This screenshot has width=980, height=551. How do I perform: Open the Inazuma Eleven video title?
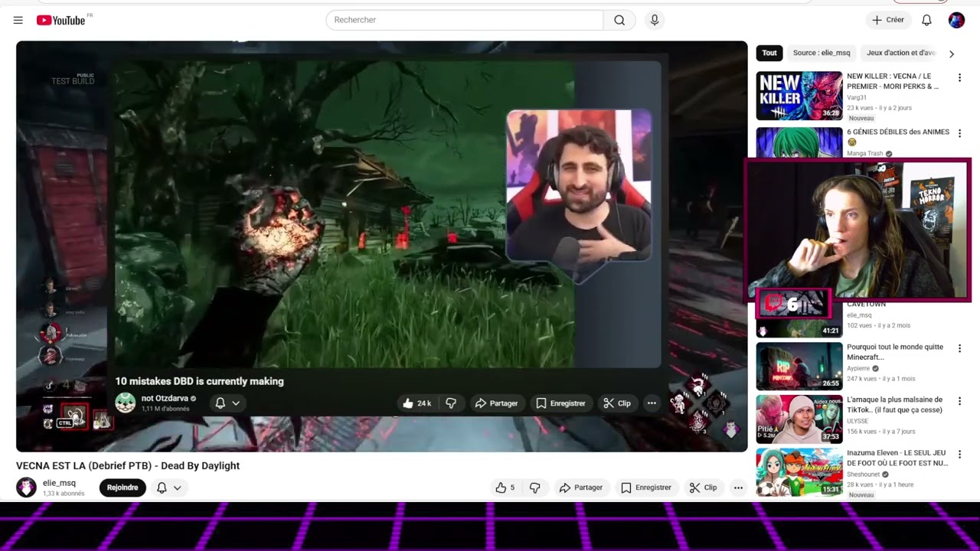(897, 458)
